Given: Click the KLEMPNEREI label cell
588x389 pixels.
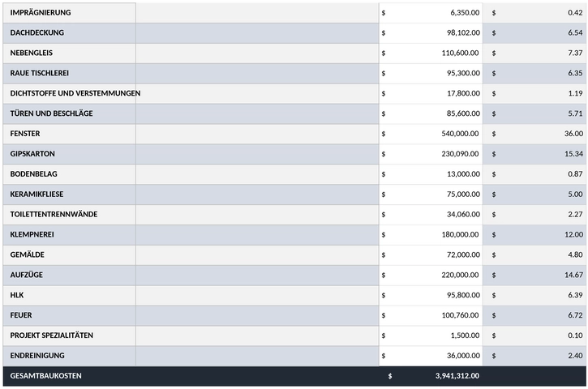Looking at the screenshot, I should click(x=70, y=235).
